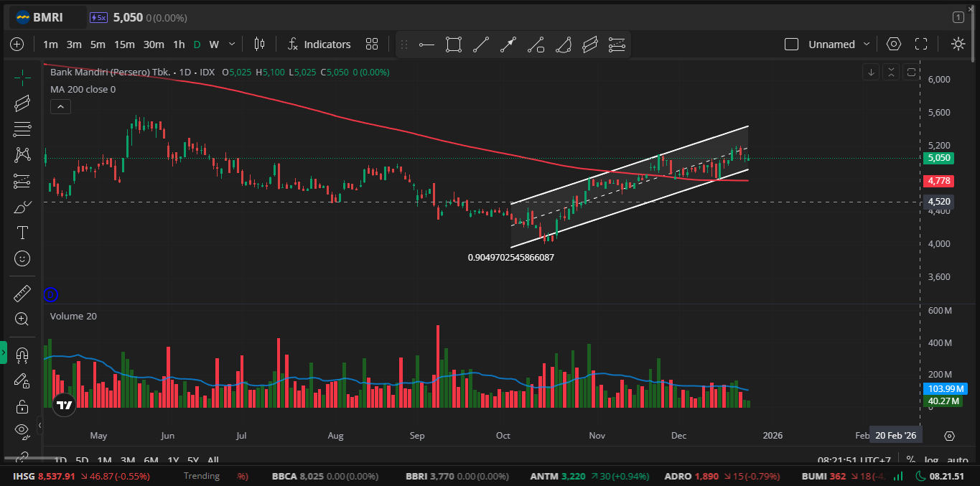Expand the Unnamed layout dropdown
The width and height of the screenshot is (980, 486).
(x=867, y=44)
